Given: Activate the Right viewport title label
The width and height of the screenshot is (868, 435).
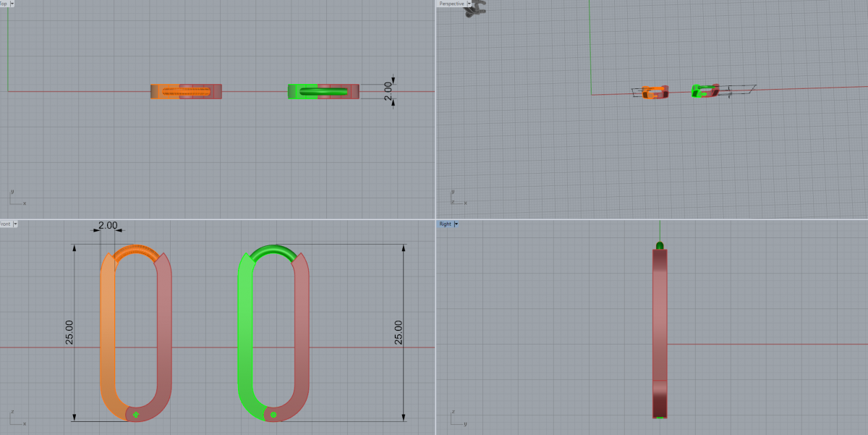Looking at the screenshot, I should point(445,224).
